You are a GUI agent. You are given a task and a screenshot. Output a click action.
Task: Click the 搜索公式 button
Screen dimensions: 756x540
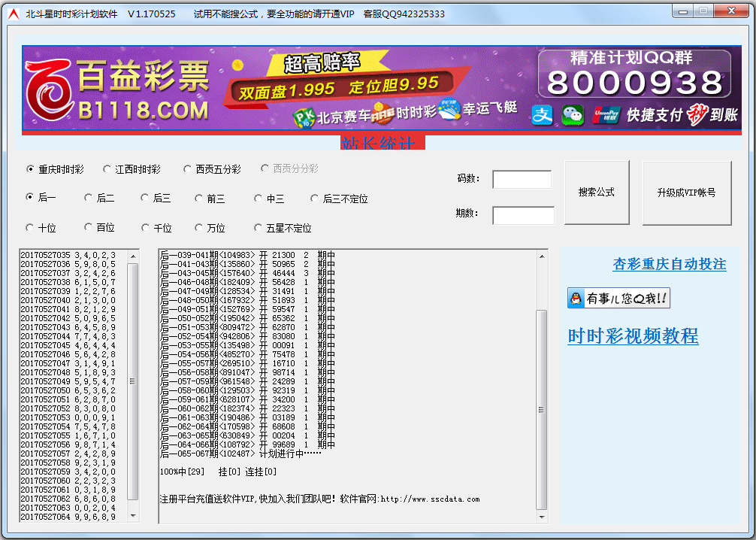pos(597,192)
